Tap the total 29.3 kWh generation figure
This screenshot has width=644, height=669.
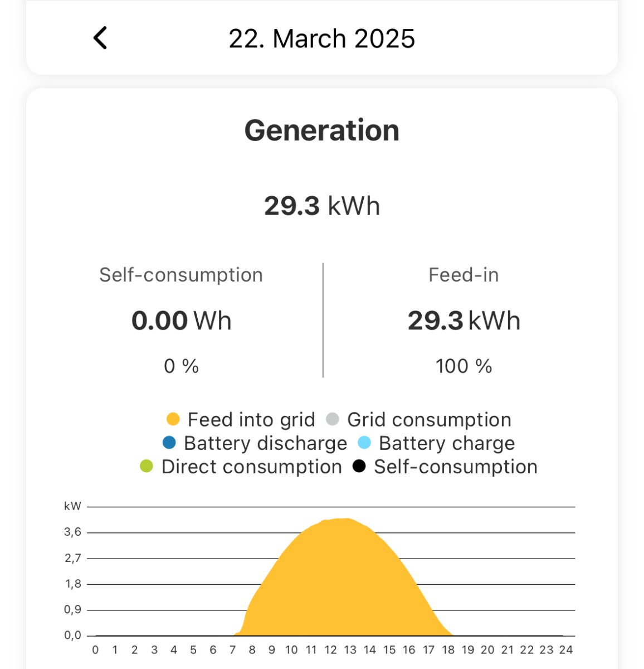point(322,206)
